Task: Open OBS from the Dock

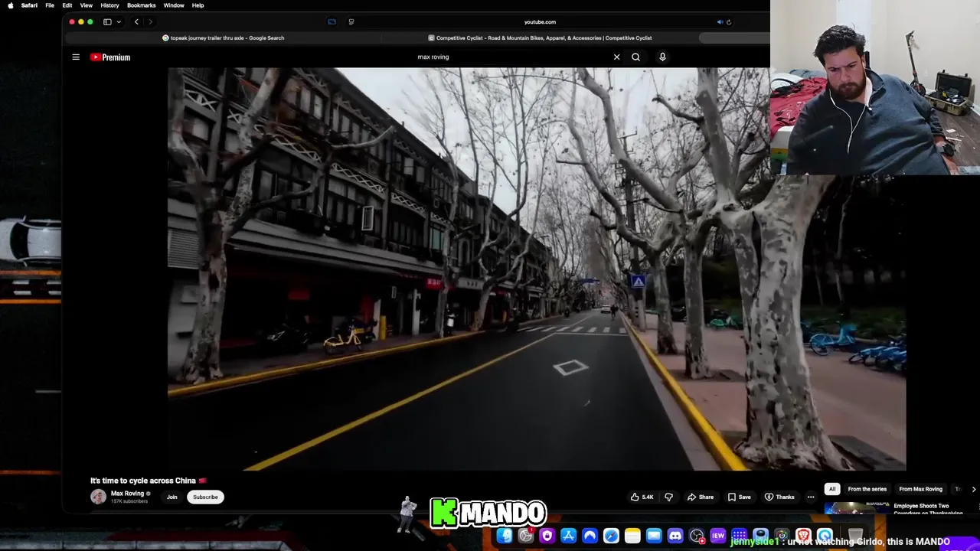Action: (x=697, y=536)
